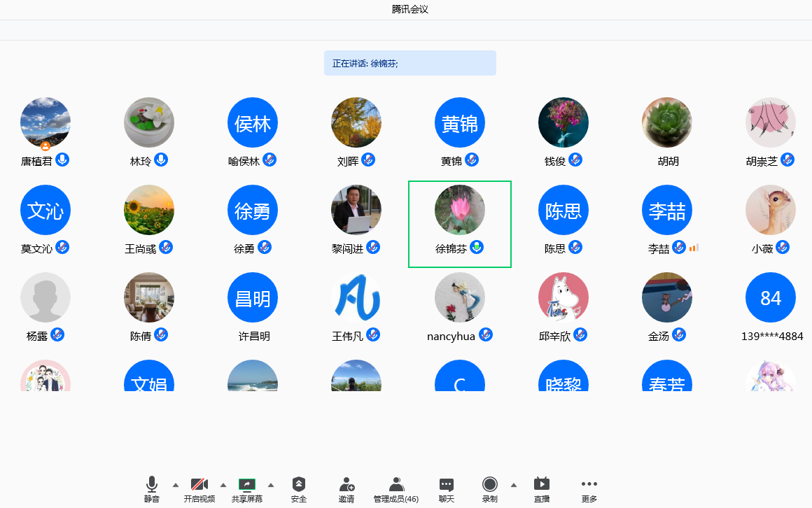Click the signal strength bars beside 李喆
The width and height of the screenshot is (812, 508).
pos(694,248)
